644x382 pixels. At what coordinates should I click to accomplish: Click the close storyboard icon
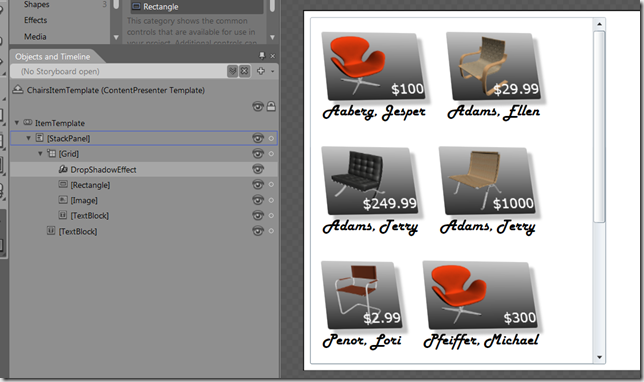coord(244,71)
